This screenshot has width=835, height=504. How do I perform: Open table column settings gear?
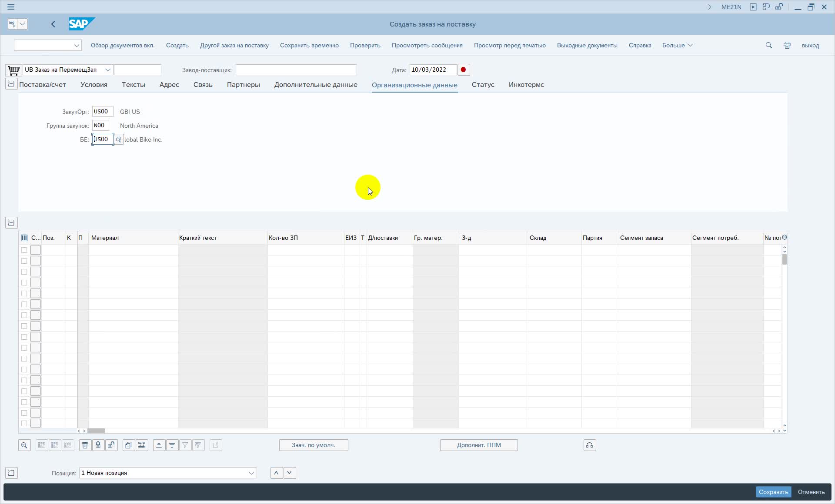785,238
